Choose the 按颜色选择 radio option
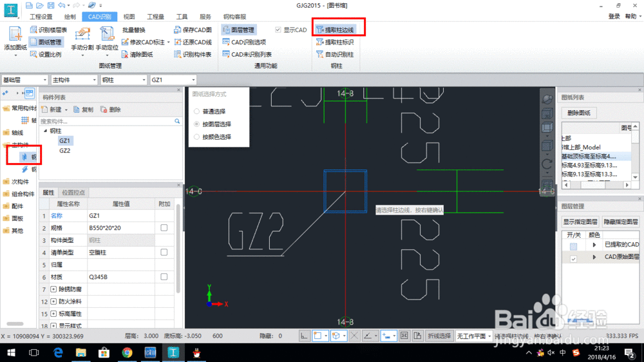The image size is (644, 362). (x=196, y=137)
